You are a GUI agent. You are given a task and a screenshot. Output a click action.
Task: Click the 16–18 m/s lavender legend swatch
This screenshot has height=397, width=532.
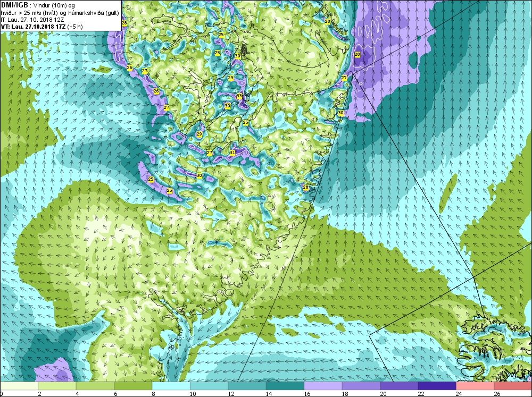323,386
